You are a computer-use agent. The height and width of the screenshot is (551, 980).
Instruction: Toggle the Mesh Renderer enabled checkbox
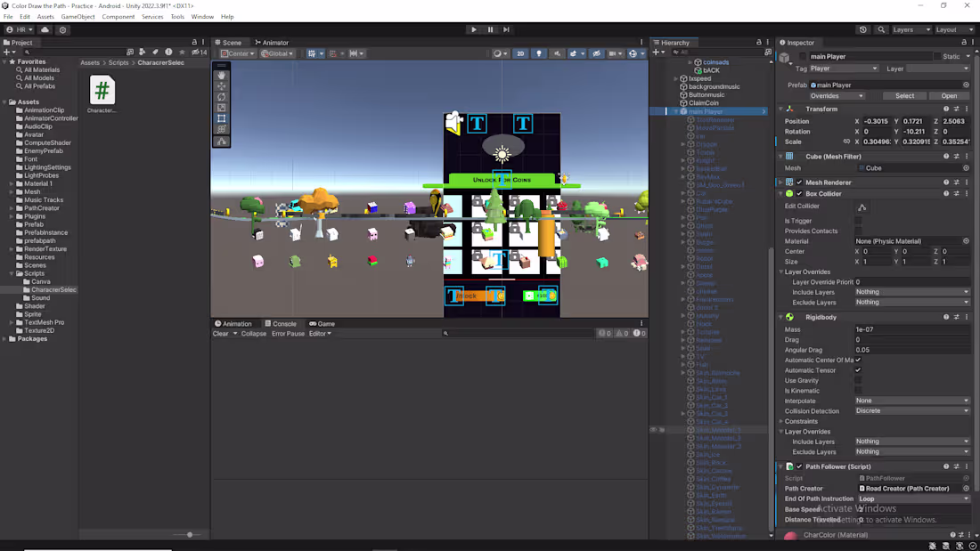point(799,182)
